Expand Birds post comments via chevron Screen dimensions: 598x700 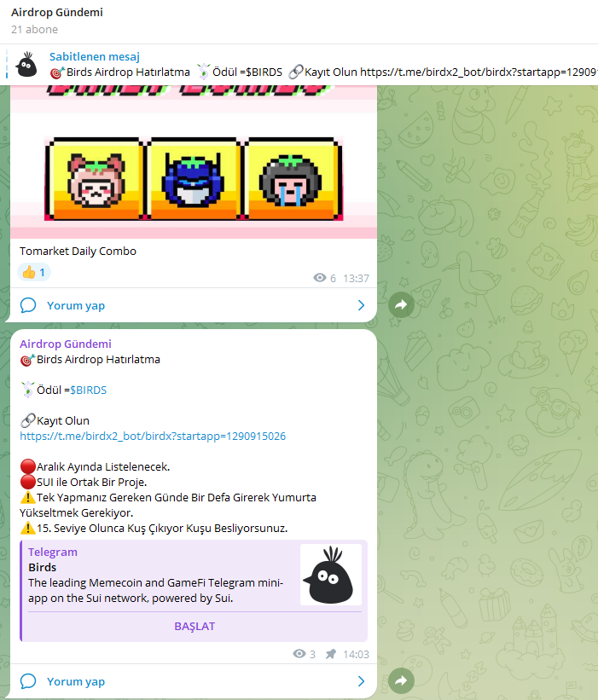[362, 681]
